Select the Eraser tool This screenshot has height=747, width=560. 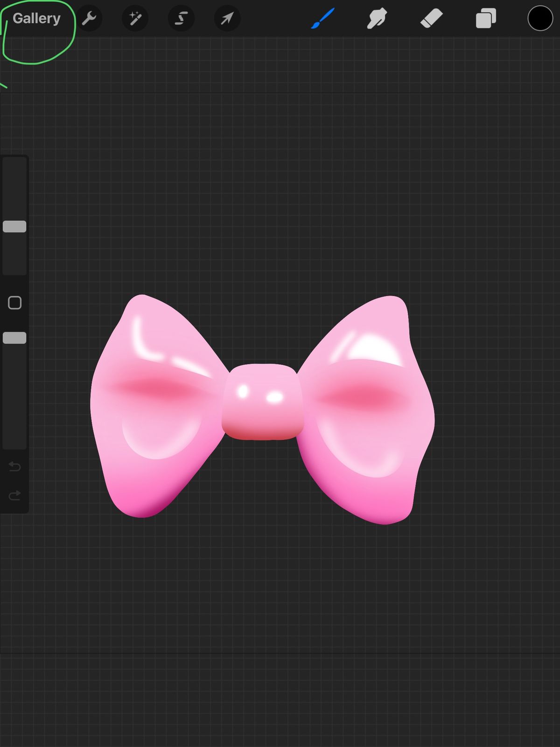[432, 19]
